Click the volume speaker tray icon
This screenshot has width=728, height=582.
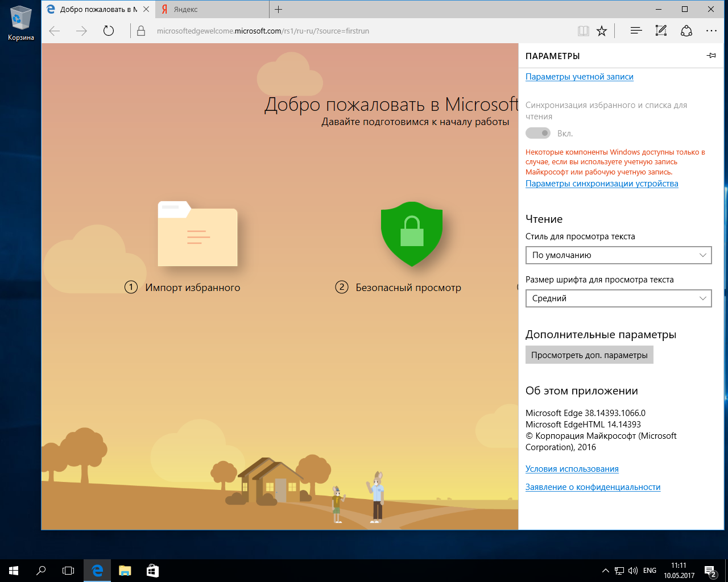tap(633, 571)
